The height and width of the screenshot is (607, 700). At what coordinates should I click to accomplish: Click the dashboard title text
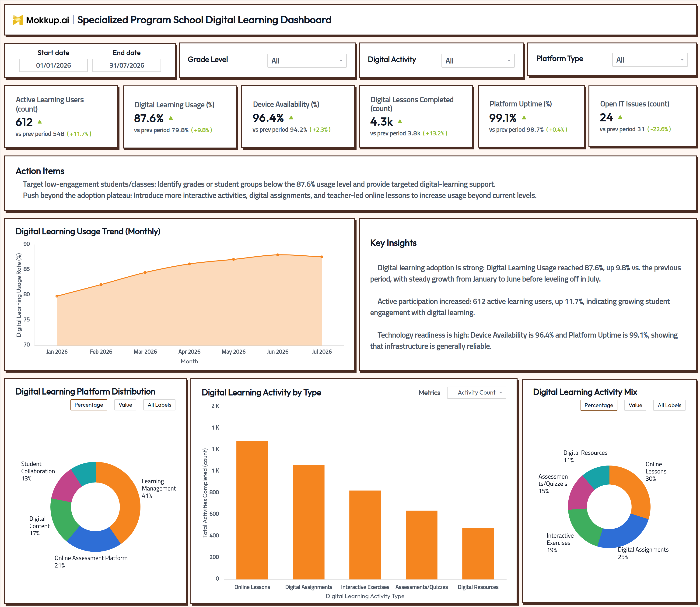point(204,20)
